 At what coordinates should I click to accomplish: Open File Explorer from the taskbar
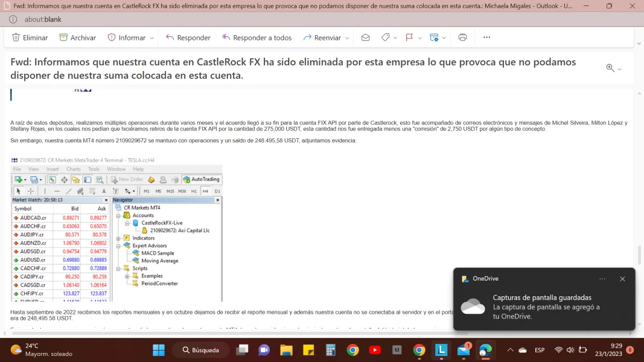(285, 350)
